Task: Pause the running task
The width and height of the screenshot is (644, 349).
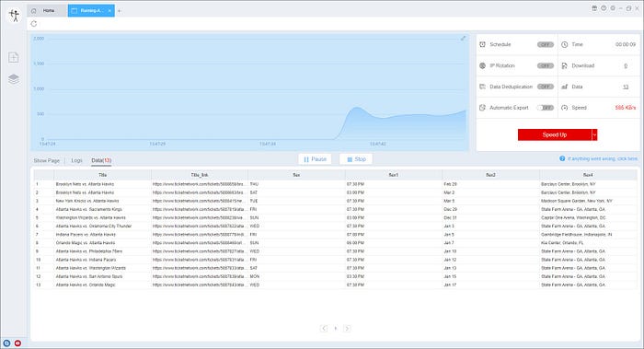Action: [315, 159]
